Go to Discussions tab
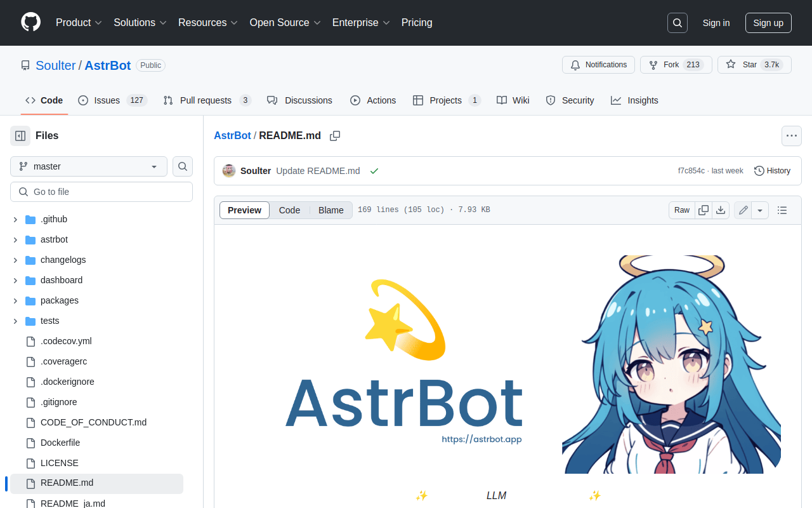 click(x=300, y=100)
